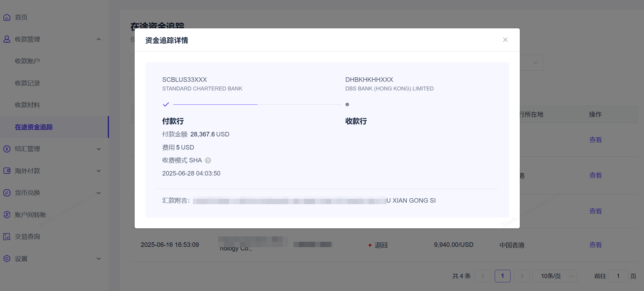
Task: Click the 费用 5 USD line
Action: [178, 147]
